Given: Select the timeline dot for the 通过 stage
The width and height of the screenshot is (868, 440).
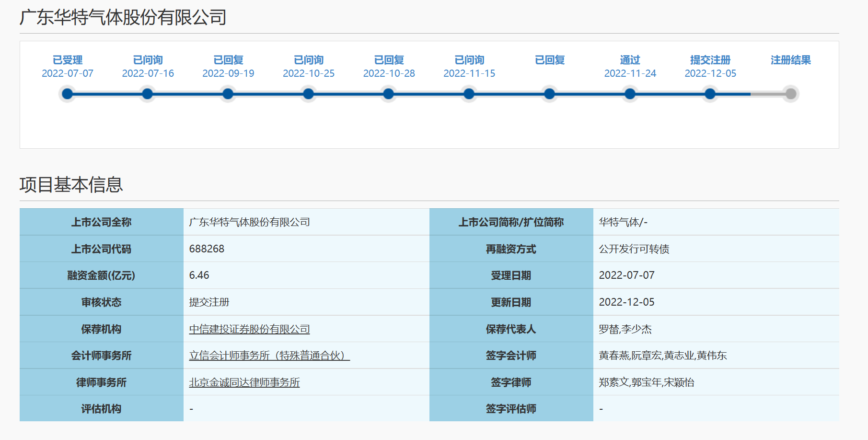Looking at the screenshot, I should click(630, 94).
